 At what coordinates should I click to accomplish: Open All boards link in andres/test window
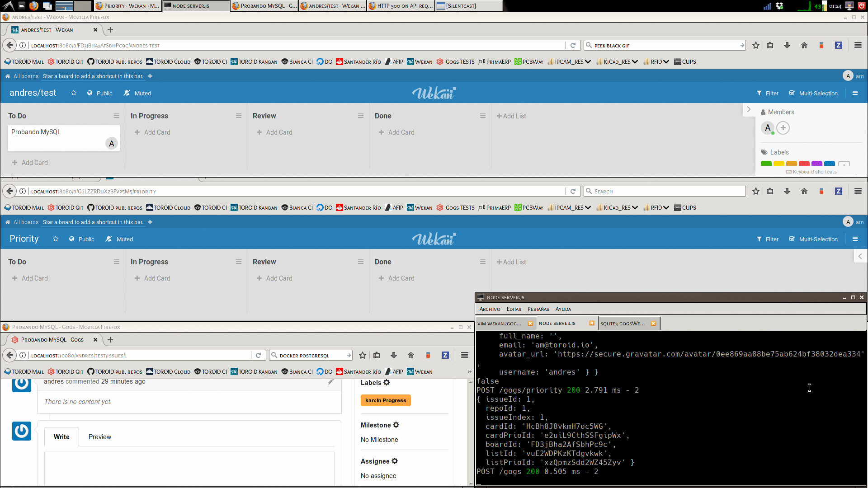[22, 76]
